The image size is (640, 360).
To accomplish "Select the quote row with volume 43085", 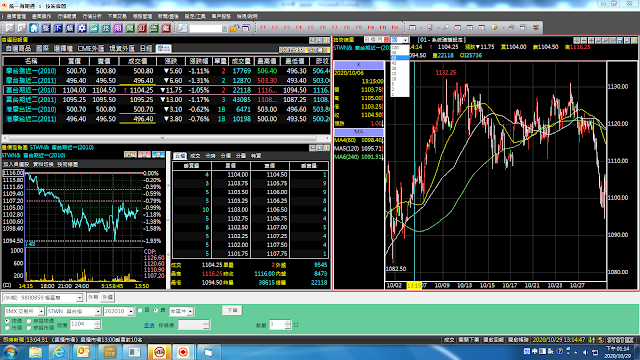I will coord(167,100).
